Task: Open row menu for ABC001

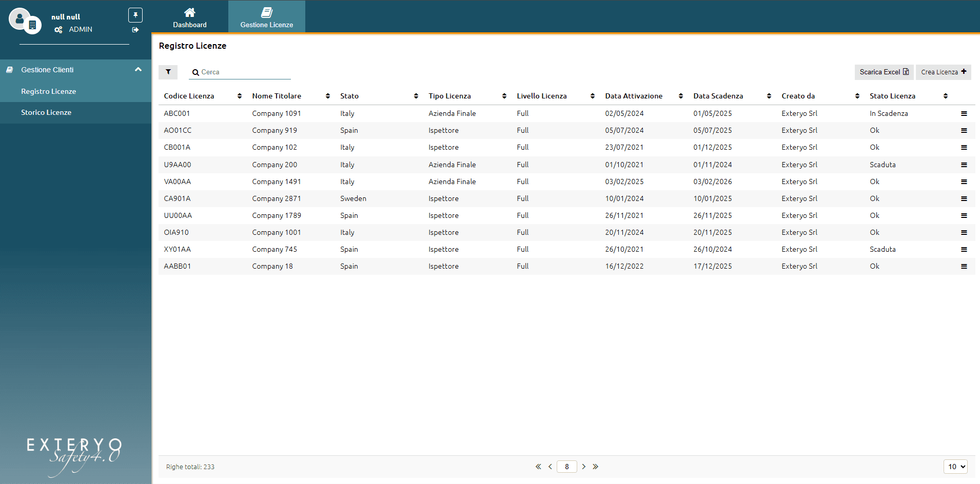Action: pos(964,113)
